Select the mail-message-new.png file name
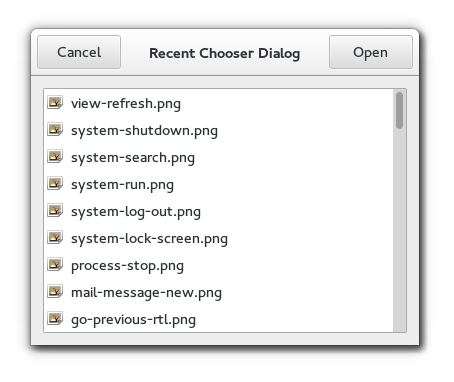454x382 pixels. click(146, 293)
